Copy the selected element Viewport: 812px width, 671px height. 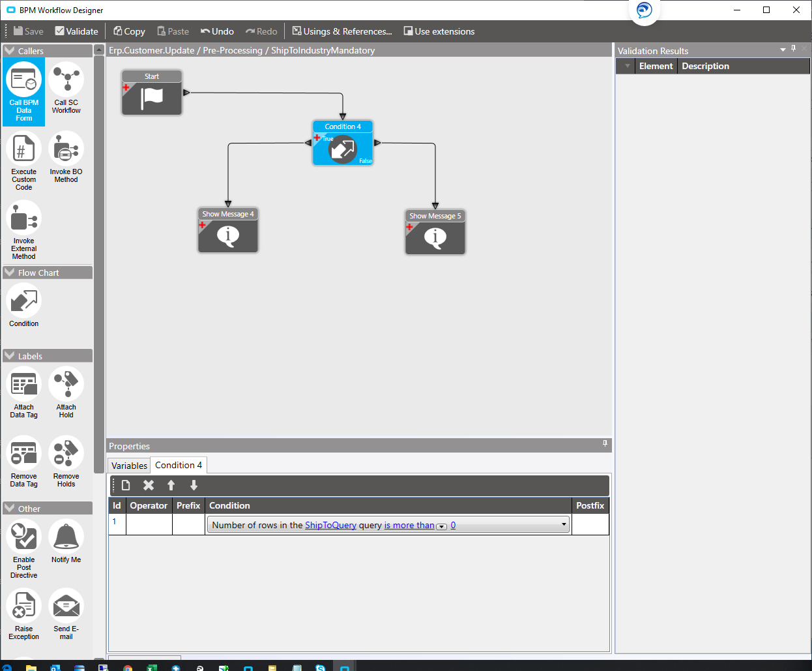click(x=129, y=31)
